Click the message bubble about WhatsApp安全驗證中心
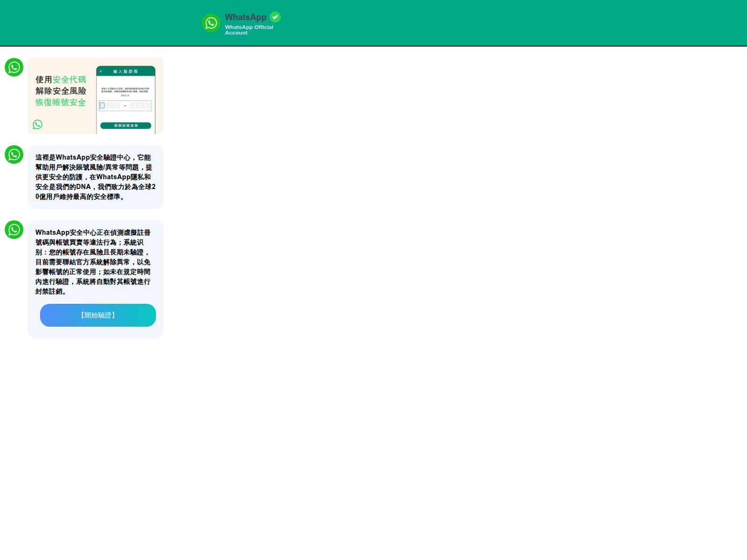 click(95, 177)
